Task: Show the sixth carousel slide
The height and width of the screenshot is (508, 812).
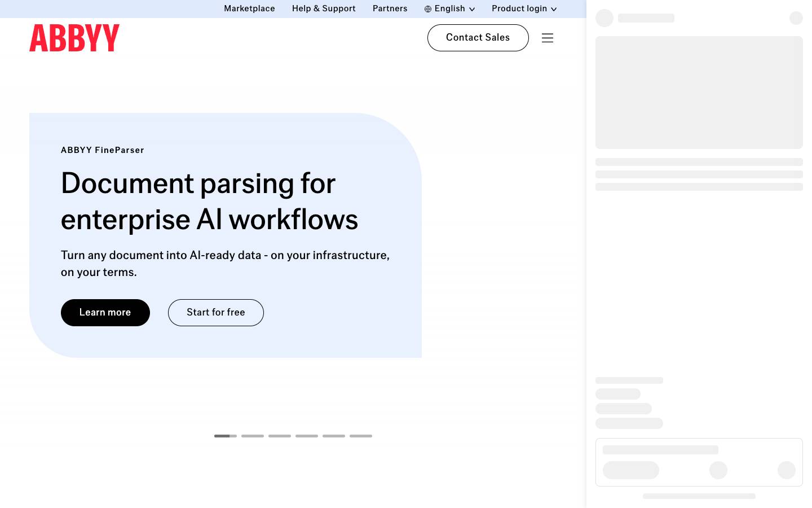Action: [361, 436]
